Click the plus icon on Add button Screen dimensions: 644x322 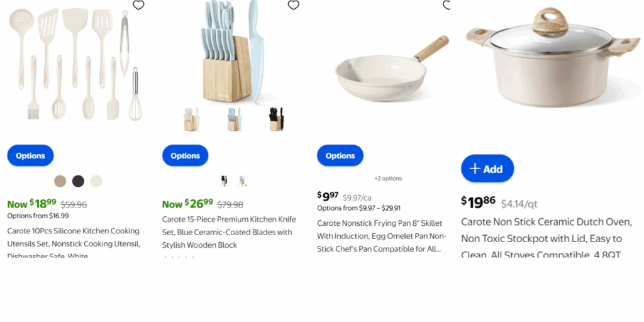pos(475,169)
